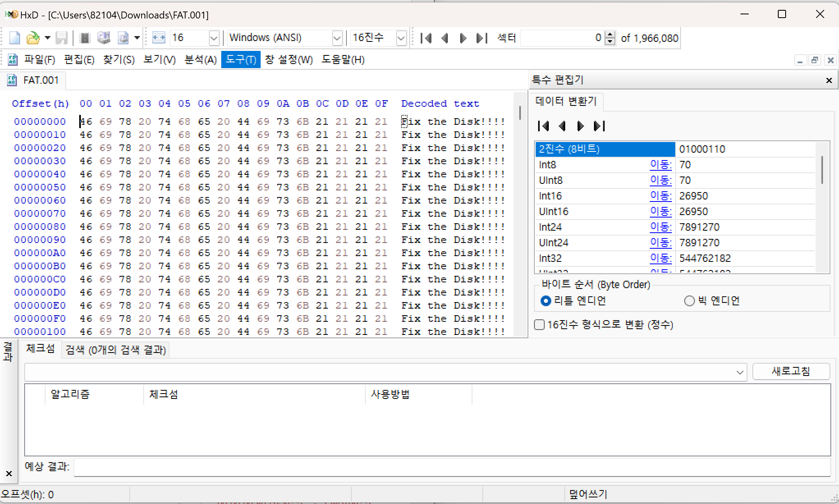
Task: Select big endian byte order
Action: [689, 301]
